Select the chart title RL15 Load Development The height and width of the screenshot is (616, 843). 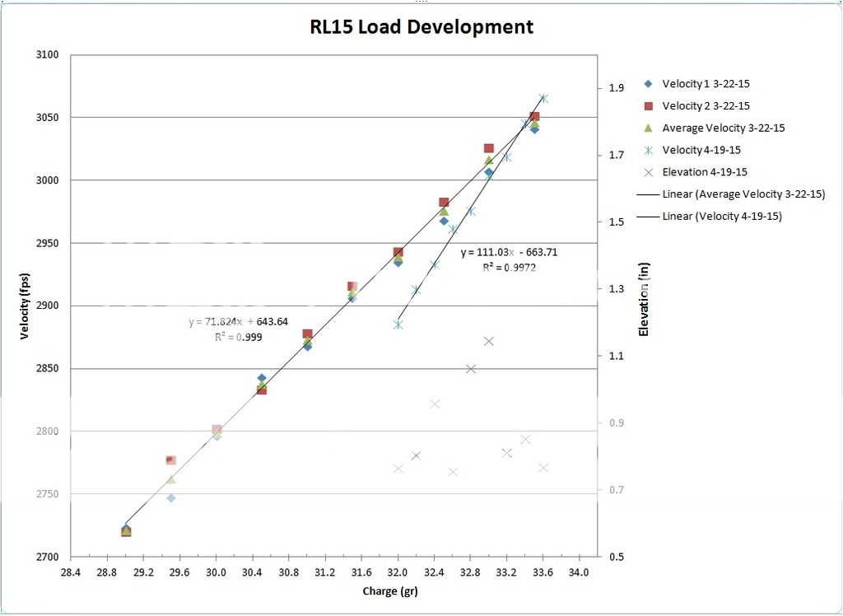pyautogui.click(x=421, y=26)
